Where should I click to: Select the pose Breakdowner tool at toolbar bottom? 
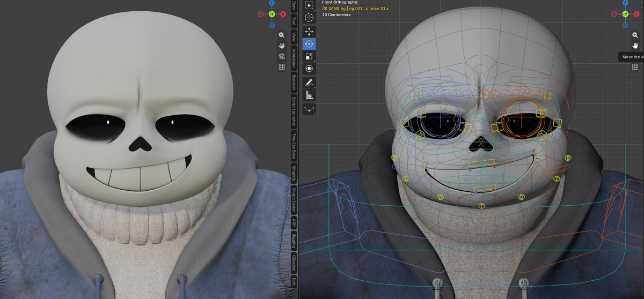click(310, 109)
